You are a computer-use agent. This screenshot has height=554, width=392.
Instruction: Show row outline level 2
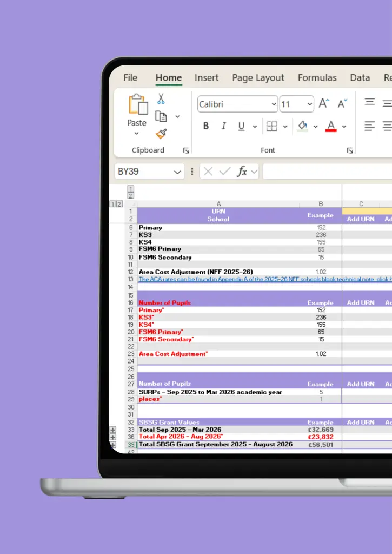(119, 204)
